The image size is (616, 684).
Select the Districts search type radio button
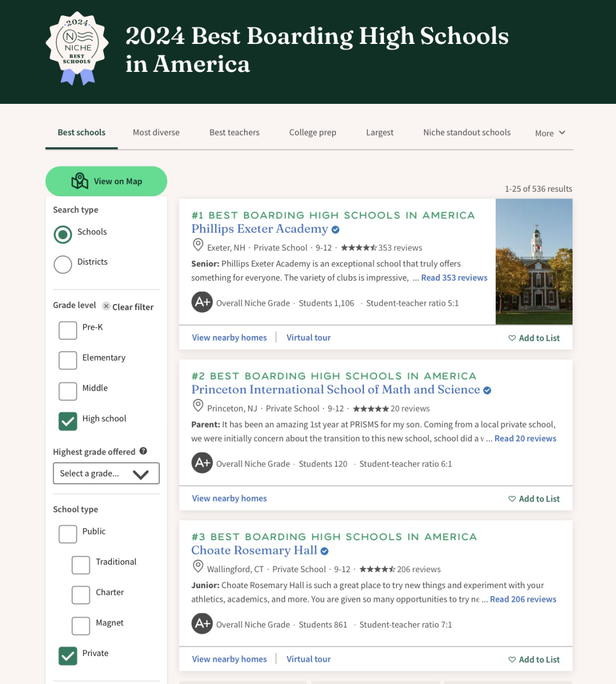coord(63,264)
